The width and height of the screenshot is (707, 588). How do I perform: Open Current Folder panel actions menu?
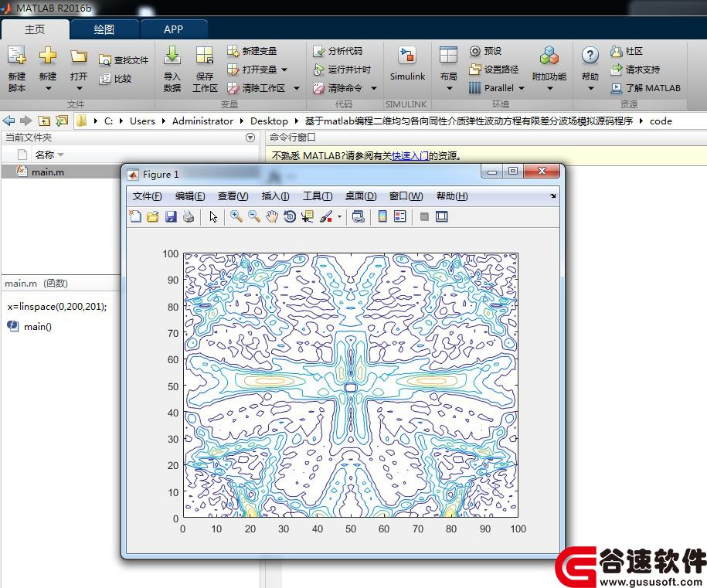pos(250,138)
